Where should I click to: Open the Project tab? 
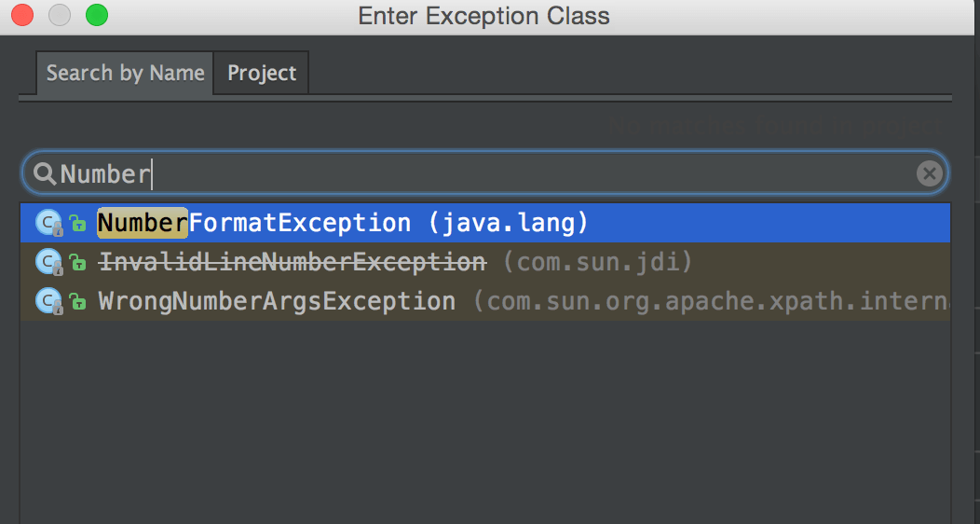pyautogui.click(x=262, y=73)
